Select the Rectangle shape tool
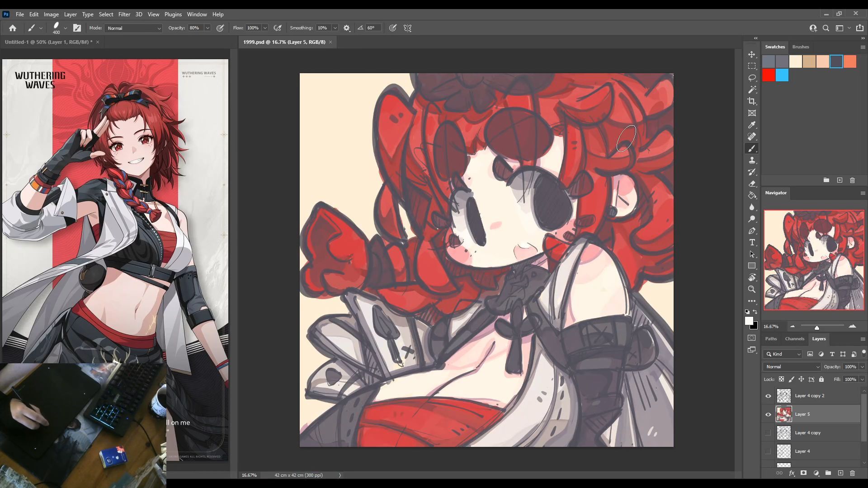The height and width of the screenshot is (488, 868). pos(752,266)
